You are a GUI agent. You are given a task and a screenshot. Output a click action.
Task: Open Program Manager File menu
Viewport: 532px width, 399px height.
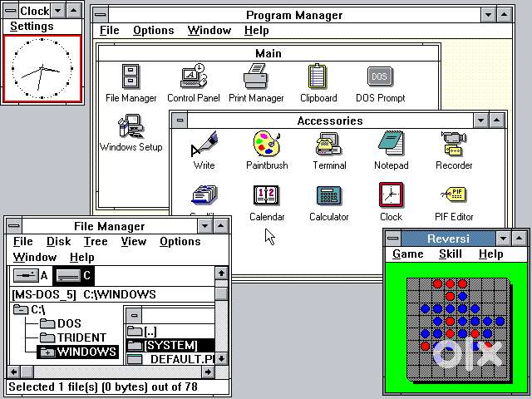pos(109,30)
